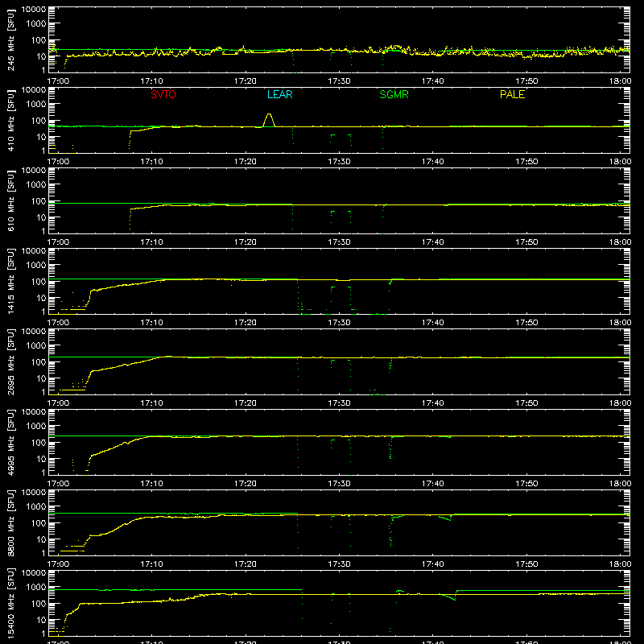Click 17:10 tick under the 410 MHz plot
Viewport: 644px width, 644px height.
coord(151,162)
